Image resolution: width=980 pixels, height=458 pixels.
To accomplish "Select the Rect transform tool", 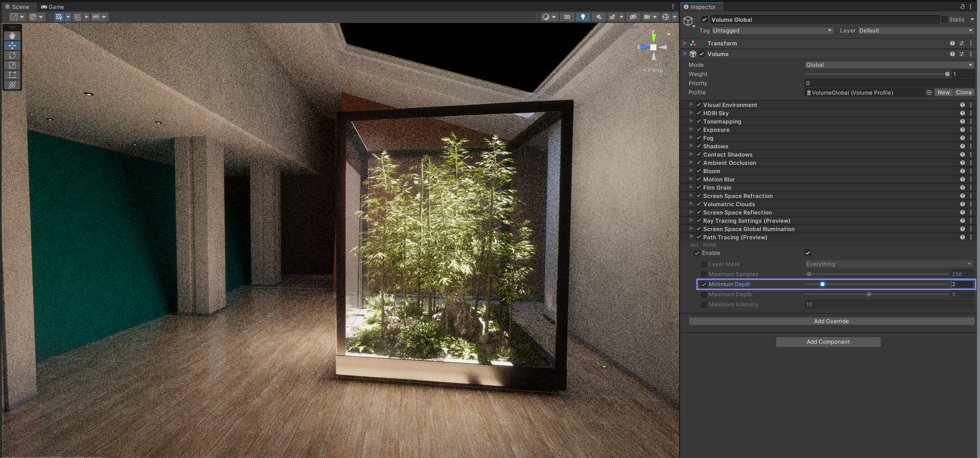I will (12, 75).
